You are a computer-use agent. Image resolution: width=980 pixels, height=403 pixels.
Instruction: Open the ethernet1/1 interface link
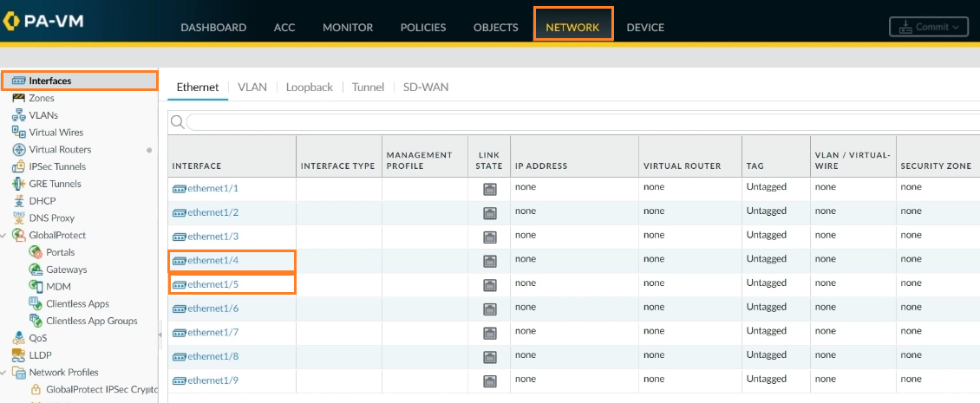[x=213, y=188]
